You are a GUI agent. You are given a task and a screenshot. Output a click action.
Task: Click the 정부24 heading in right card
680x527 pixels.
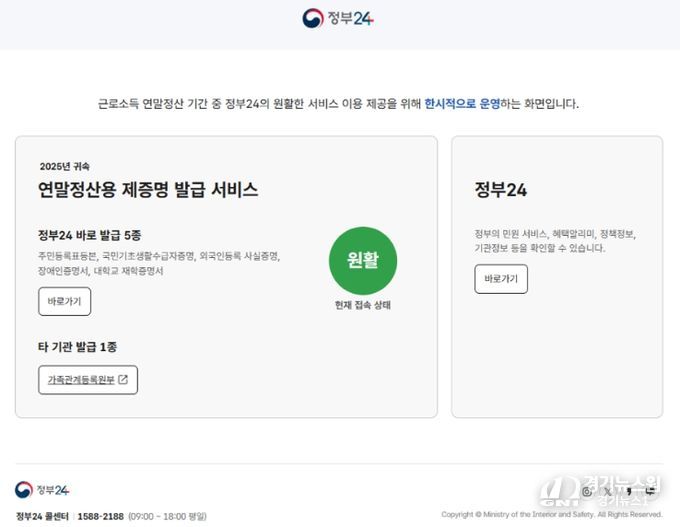coord(500,190)
